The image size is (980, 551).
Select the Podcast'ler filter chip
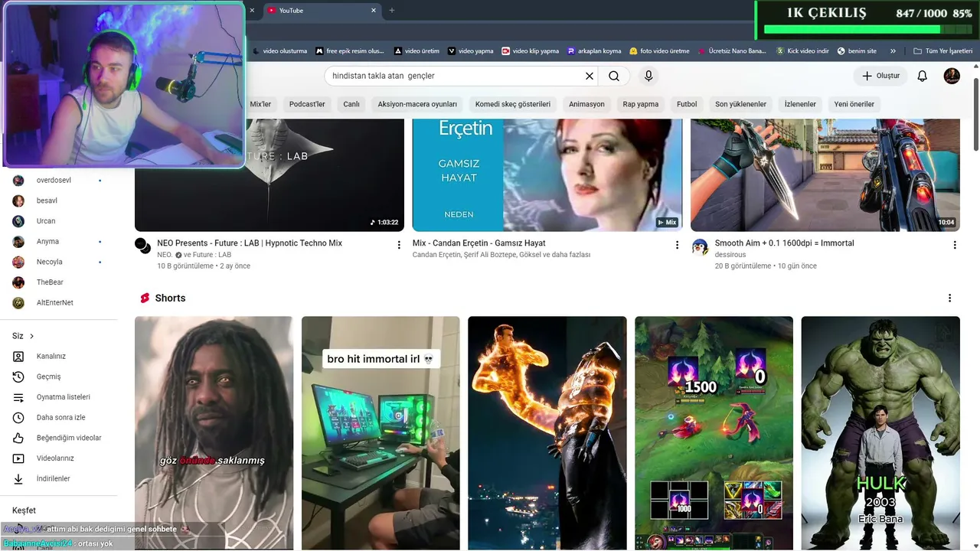(x=307, y=104)
